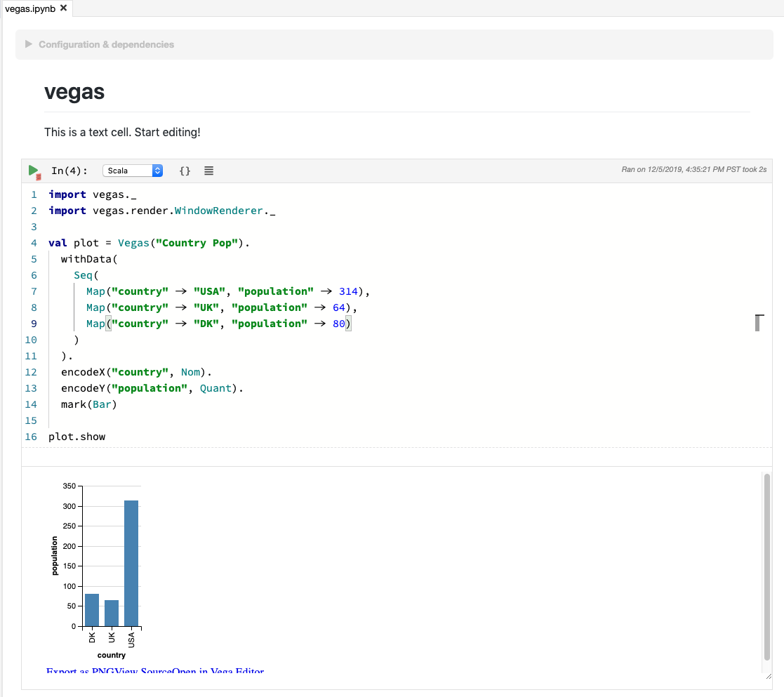This screenshot has height=697, width=784.
Task: Click the collapsed triangle beside Configuration & dependencies
Action: pyautogui.click(x=27, y=44)
